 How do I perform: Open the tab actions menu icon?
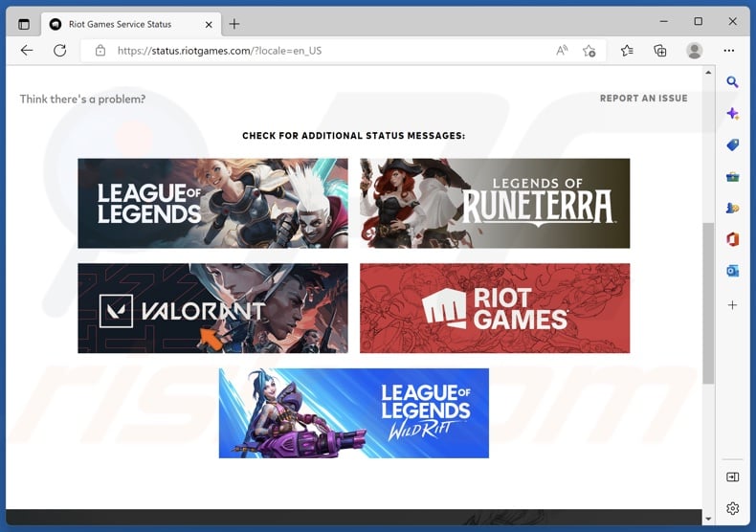pos(24,24)
